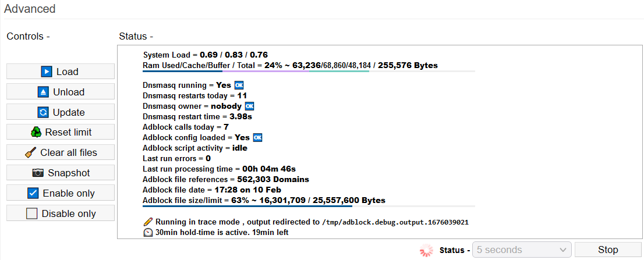This screenshot has height=260, width=644.
Task: Click the Status - label beside dropdown
Action: coord(455,250)
